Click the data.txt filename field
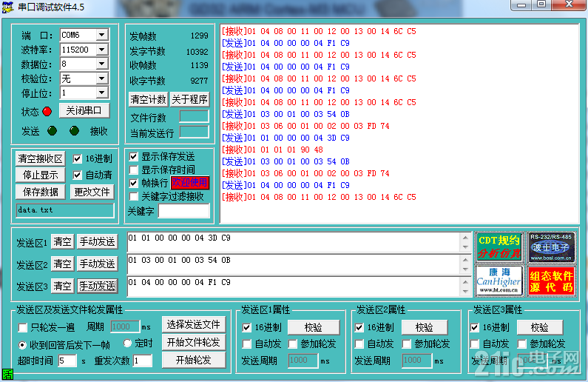 65,210
